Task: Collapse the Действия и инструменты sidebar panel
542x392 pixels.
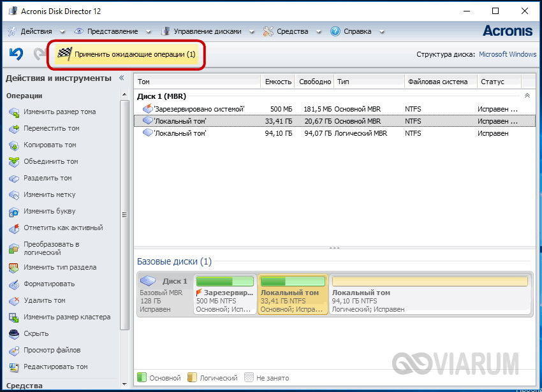Action: point(121,78)
